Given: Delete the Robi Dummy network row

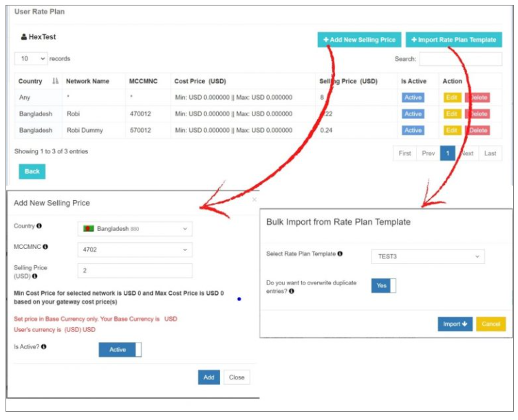Looking at the screenshot, I should pos(477,130).
